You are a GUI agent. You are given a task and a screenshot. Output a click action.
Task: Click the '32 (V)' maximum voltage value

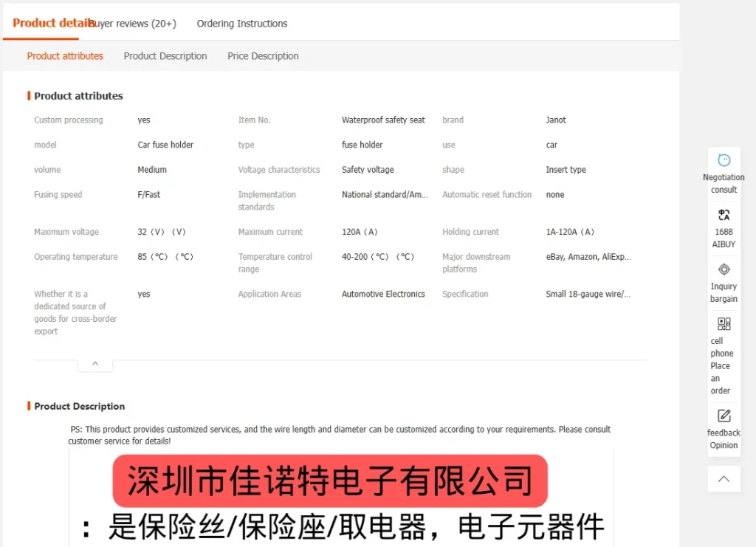pyautogui.click(x=162, y=232)
